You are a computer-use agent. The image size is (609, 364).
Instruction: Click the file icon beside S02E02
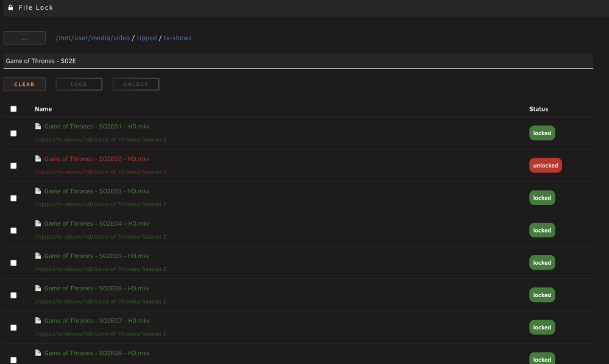coord(38,158)
